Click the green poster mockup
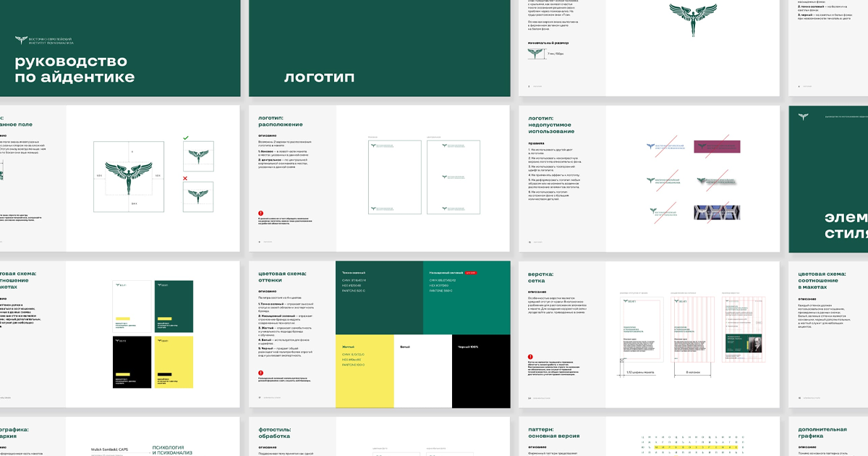This screenshot has width=868, height=456. pyautogui.click(x=174, y=307)
